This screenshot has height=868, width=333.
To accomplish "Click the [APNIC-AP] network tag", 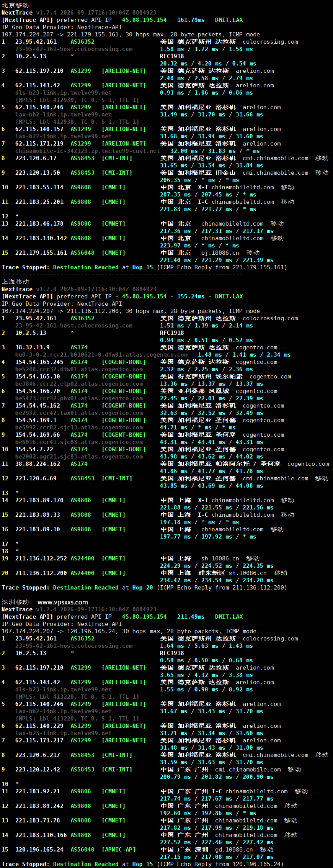I will pos(119,850).
